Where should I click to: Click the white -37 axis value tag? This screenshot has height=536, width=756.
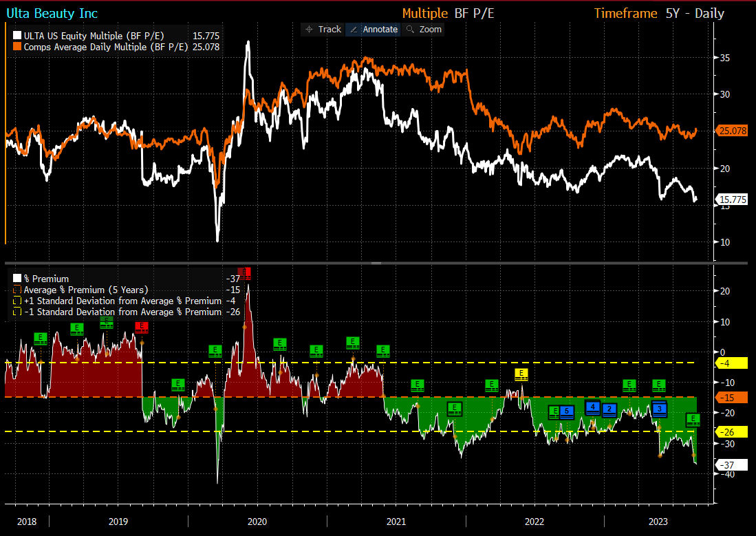[x=733, y=465]
